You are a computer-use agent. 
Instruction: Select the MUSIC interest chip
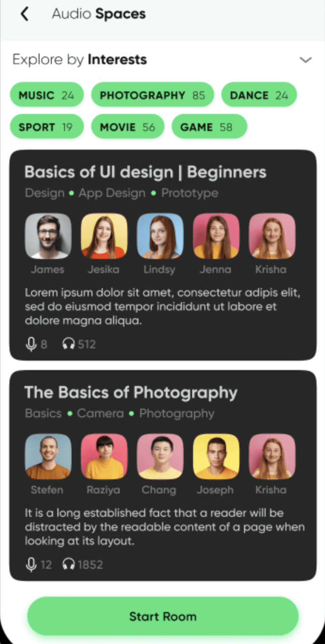(x=47, y=95)
